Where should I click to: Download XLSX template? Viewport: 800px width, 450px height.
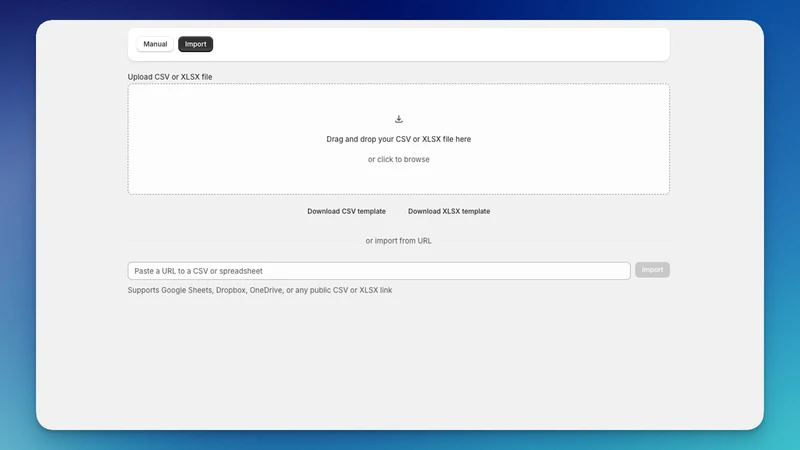(x=449, y=211)
